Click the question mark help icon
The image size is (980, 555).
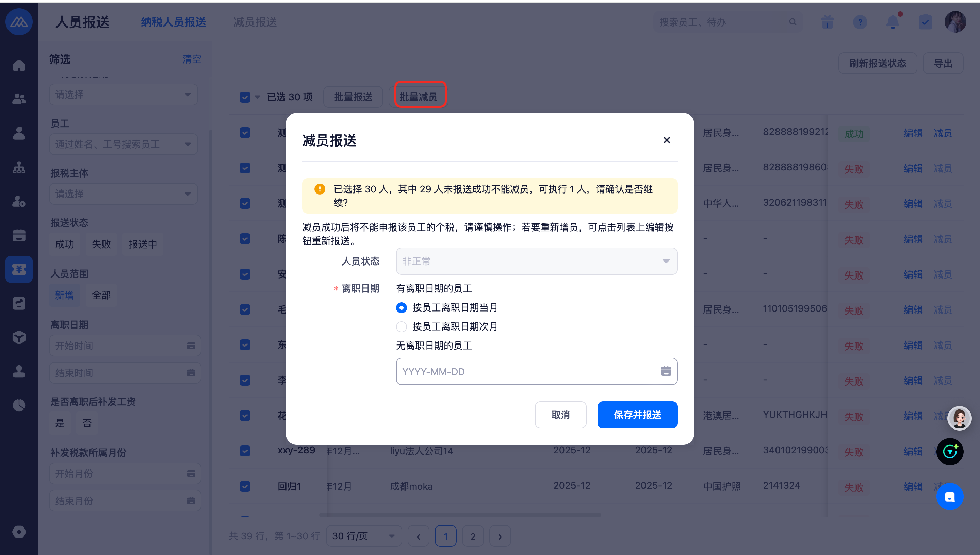860,22
